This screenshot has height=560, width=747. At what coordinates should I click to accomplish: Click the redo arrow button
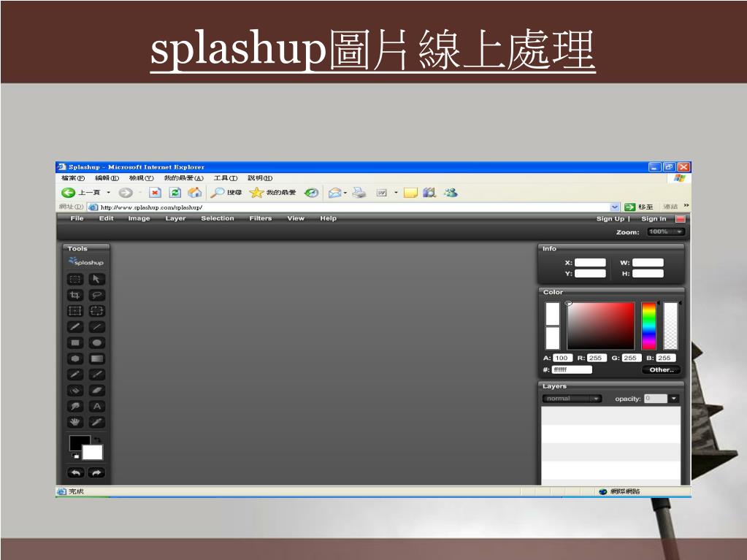coord(96,472)
